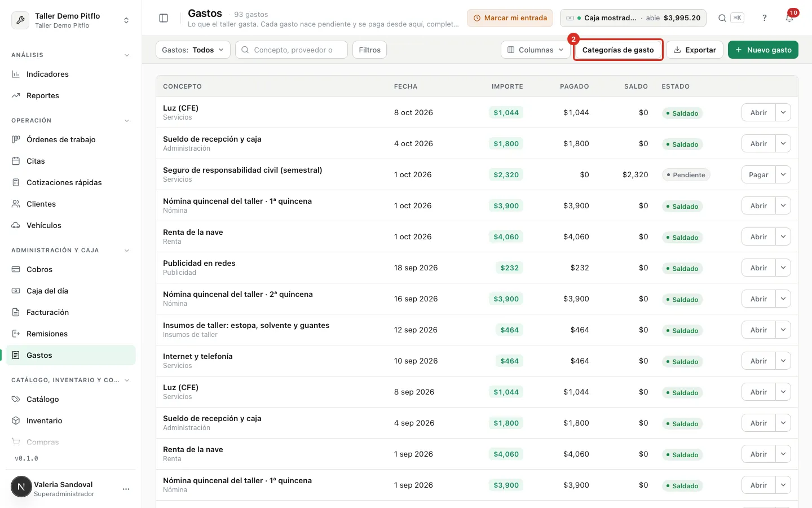
Task: Open the dropdown next to Pagar button
Action: (783, 174)
